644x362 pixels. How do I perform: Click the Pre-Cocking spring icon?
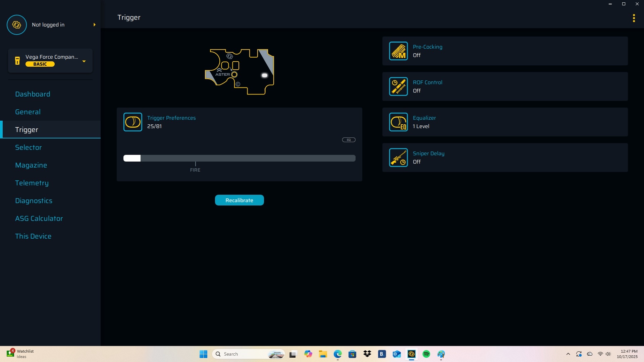[398, 51]
